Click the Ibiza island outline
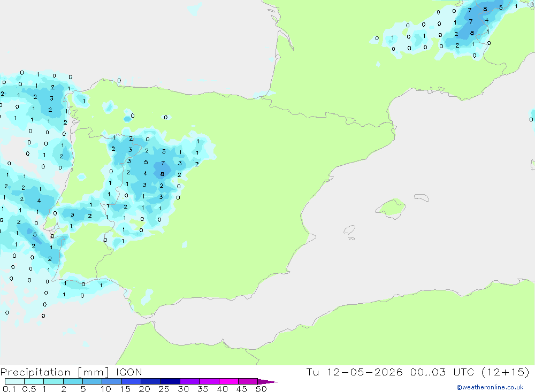This screenshot has height=392, width=535. click(x=349, y=229)
